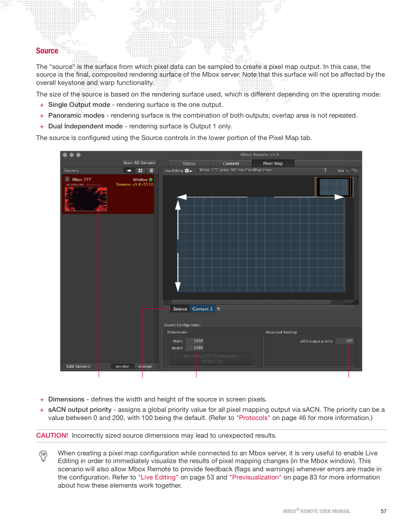Screen dimensions: 411x532
Task: Select the Context 1 tab
Action: point(202,309)
